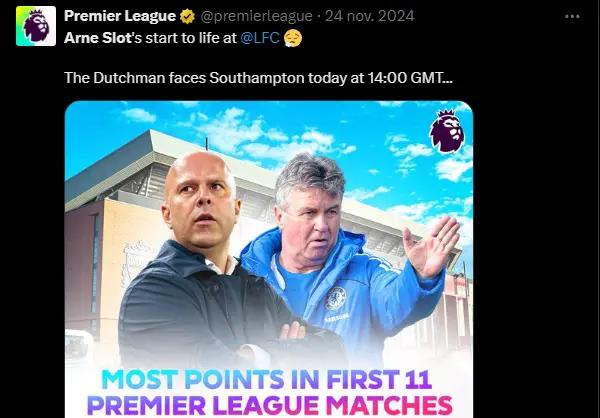Click the Chelsea badge on blue jacket
Viewport: 600px width, 418px height.
pos(336,298)
